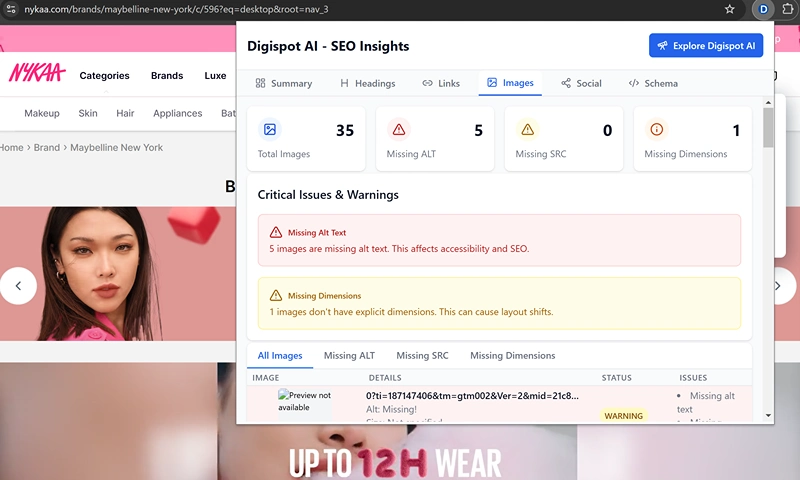Open the Links tab
This screenshot has height=480, width=800.
click(441, 83)
